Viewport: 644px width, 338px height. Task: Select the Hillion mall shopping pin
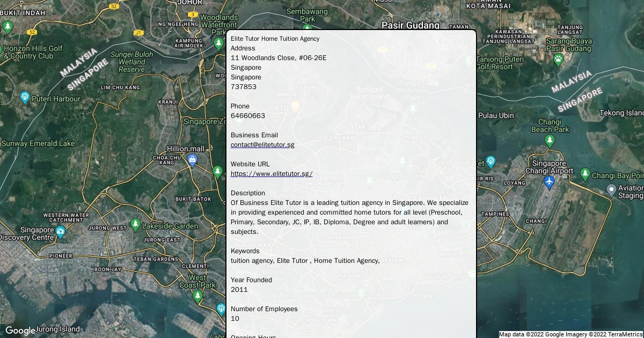[x=192, y=159]
